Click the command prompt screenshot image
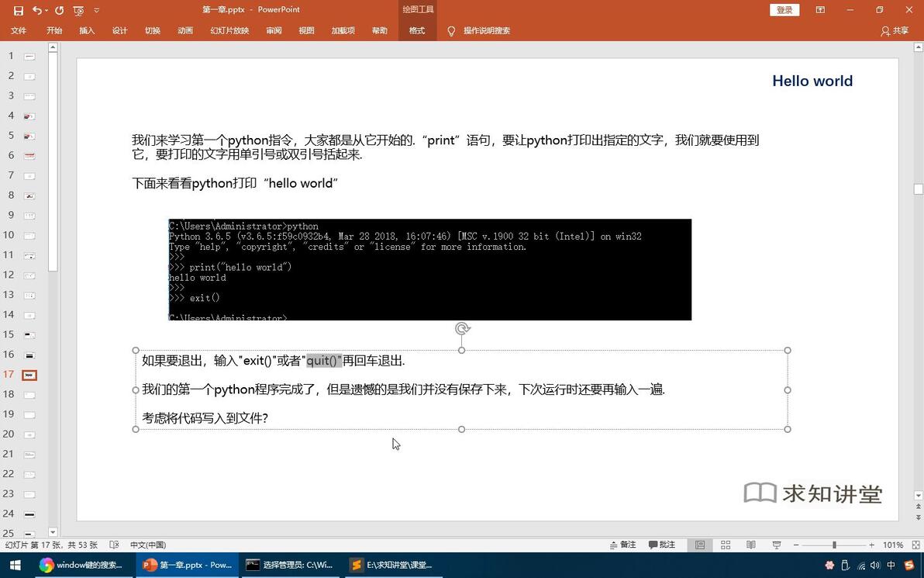This screenshot has width=924, height=578. (429, 269)
